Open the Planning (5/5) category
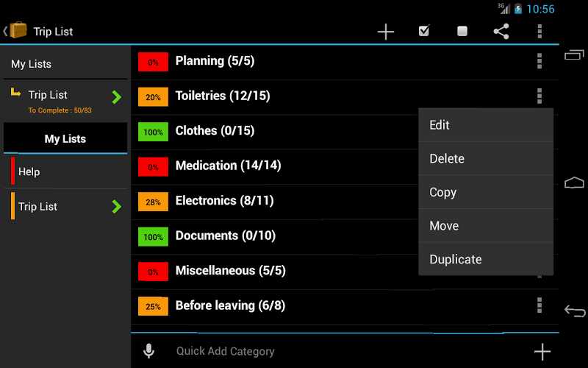The image size is (588, 368). tap(215, 61)
